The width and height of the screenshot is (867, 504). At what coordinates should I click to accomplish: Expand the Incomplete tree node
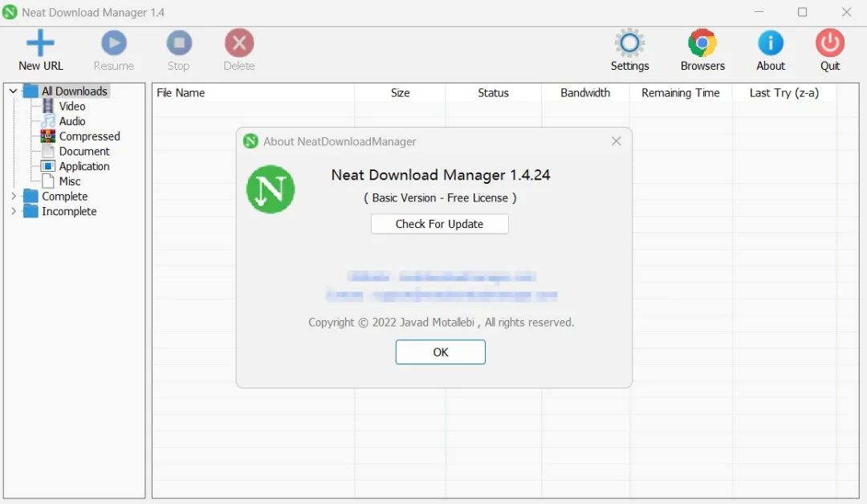click(x=14, y=211)
